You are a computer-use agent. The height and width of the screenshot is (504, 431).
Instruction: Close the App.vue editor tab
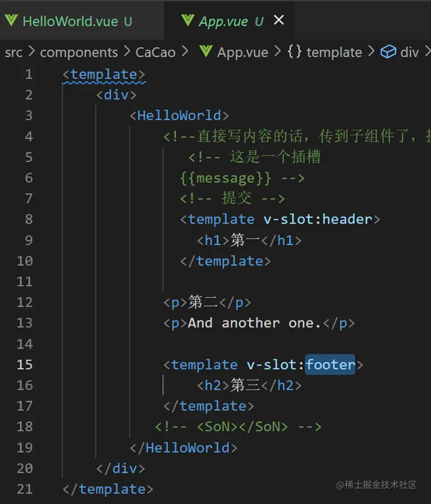point(279,20)
